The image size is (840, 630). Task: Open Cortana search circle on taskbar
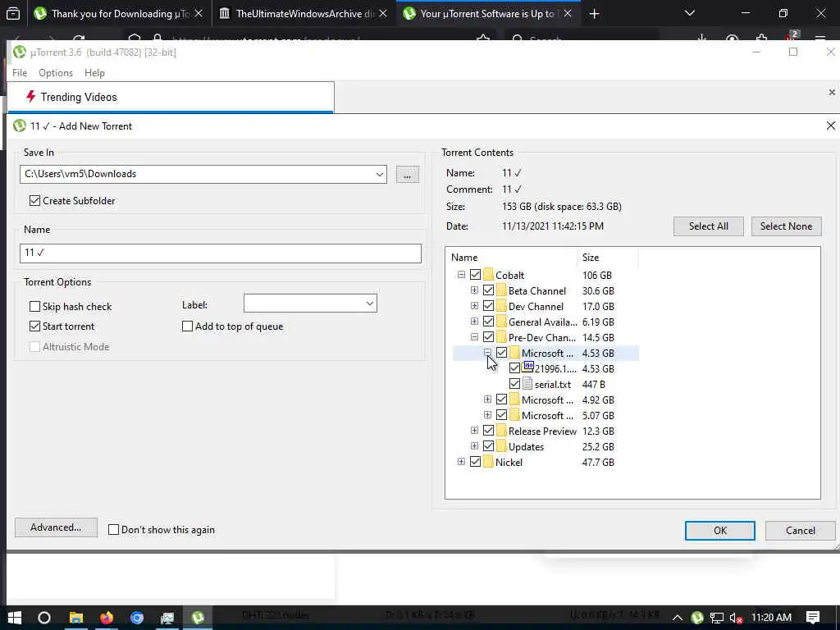click(44, 618)
